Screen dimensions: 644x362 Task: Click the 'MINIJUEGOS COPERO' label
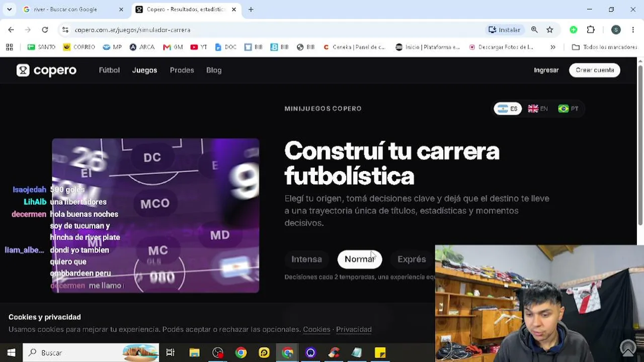click(323, 109)
